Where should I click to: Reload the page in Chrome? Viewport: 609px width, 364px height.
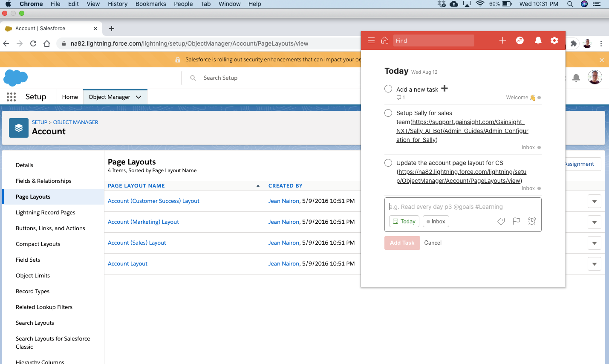pyautogui.click(x=33, y=43)
